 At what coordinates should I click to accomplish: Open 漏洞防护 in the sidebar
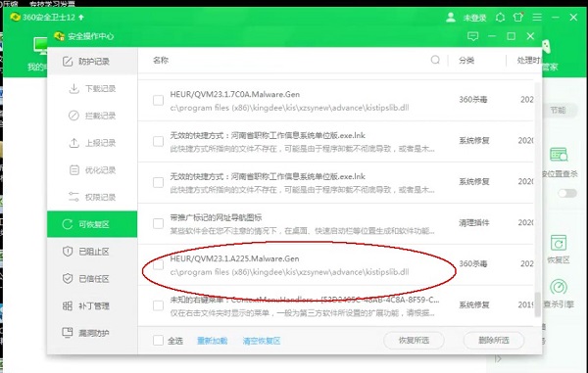[x=92, y=333]
